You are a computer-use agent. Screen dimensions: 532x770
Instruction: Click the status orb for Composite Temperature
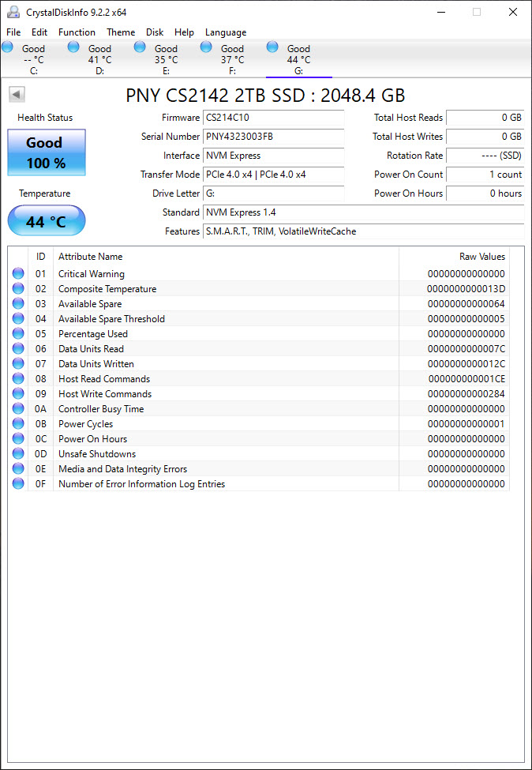click(x=18, y=289)
